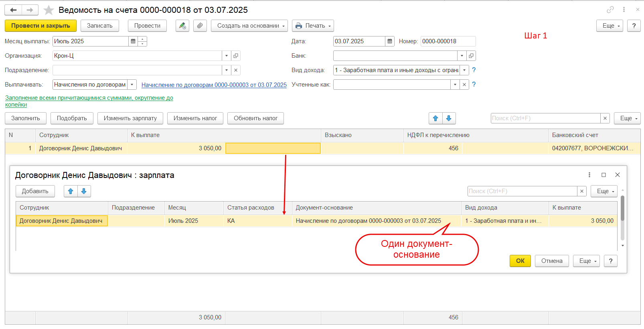Navigate back with left arrow
Screen dimensions: 644x329
coord(13,10)
